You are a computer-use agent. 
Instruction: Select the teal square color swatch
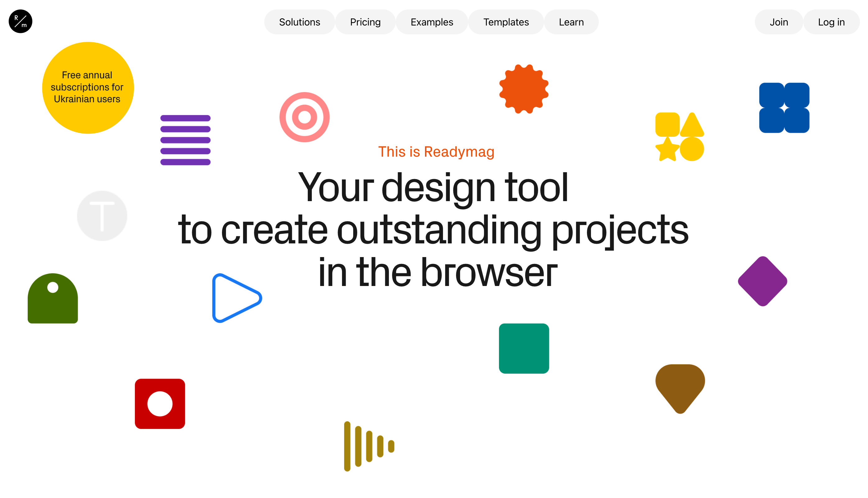pos(524,348)
